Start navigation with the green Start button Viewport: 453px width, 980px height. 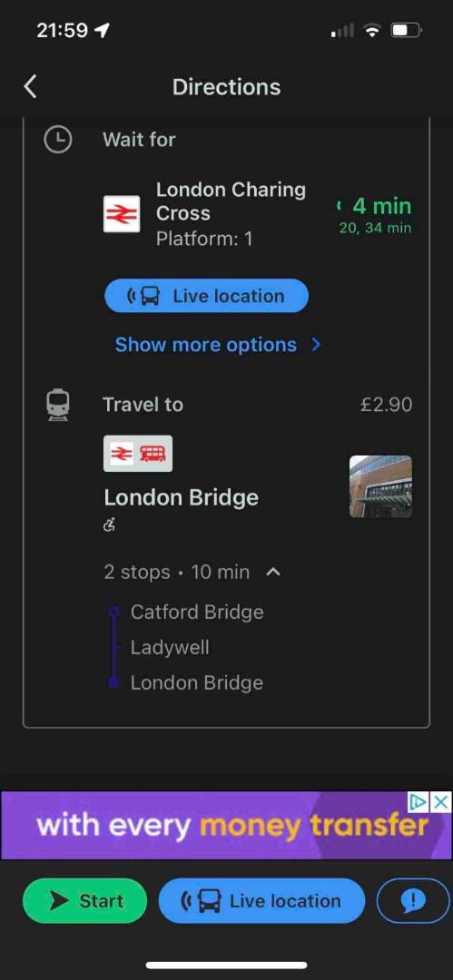pyautogui.click(x=84, y=901)
